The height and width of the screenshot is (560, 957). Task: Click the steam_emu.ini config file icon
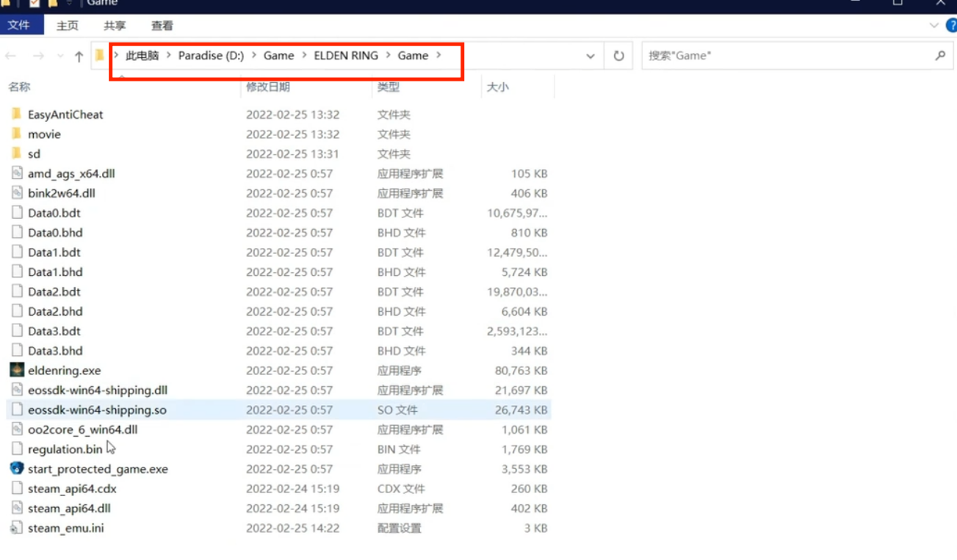(x=16, y=528)
